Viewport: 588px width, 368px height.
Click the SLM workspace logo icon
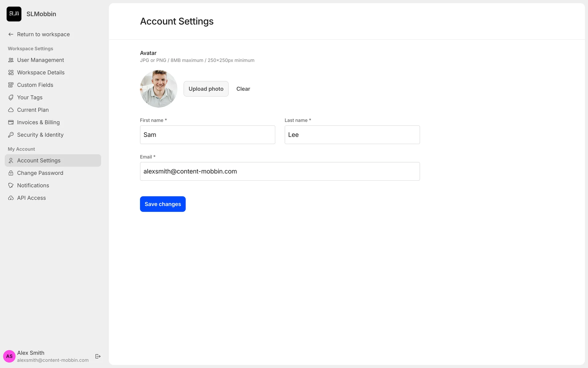pos(14,14)
